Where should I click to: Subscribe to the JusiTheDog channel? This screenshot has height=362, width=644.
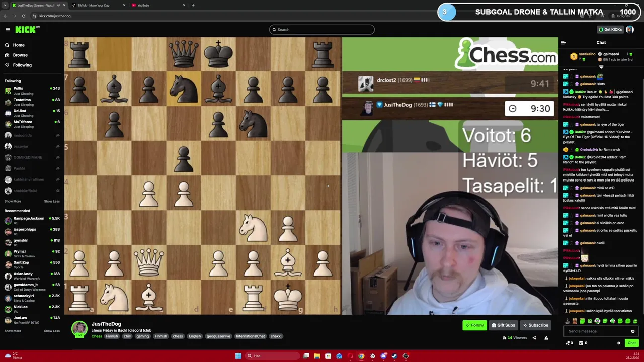(x=535, y=325)
